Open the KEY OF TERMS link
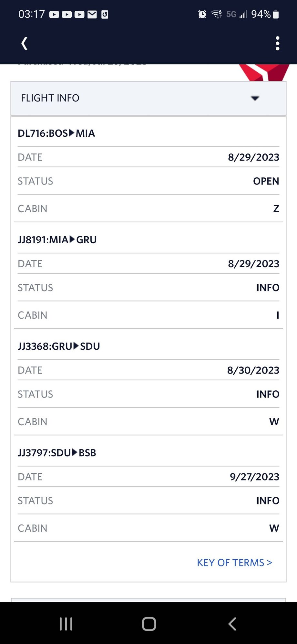The height and width of the screenshot is (644, 297). point(235,563)
